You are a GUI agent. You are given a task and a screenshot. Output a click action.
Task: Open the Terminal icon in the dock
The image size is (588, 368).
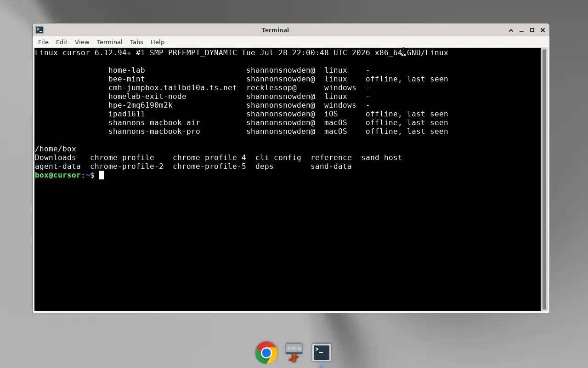(x=322, y=353)
